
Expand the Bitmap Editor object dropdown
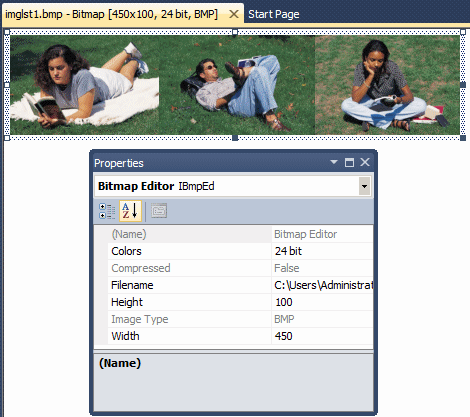pyautogui.click(x=364, y=186)
